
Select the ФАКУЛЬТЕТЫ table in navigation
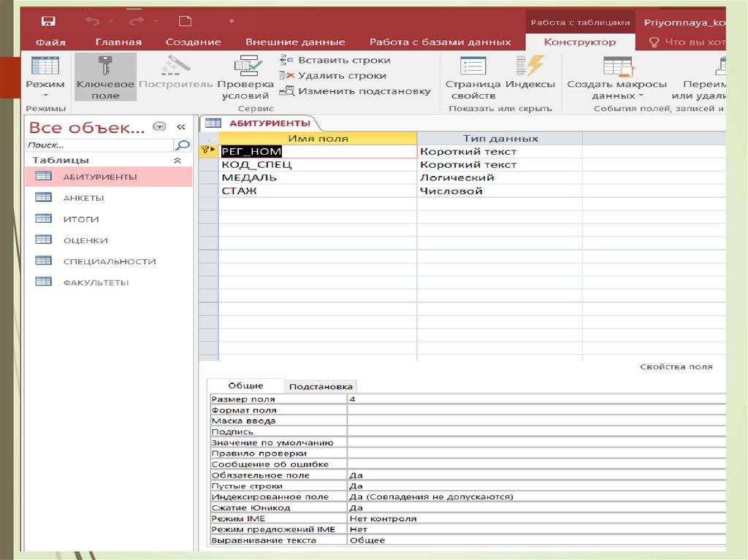coord(96,283)
